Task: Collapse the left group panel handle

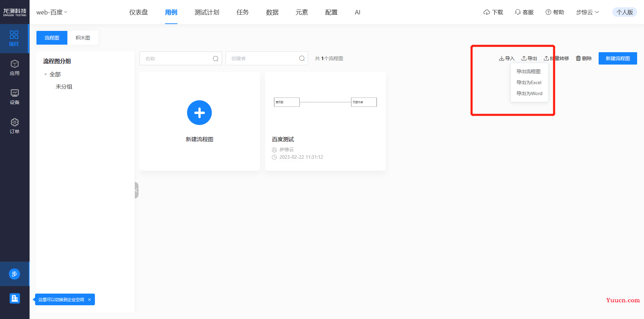Action: pos(137,190)
